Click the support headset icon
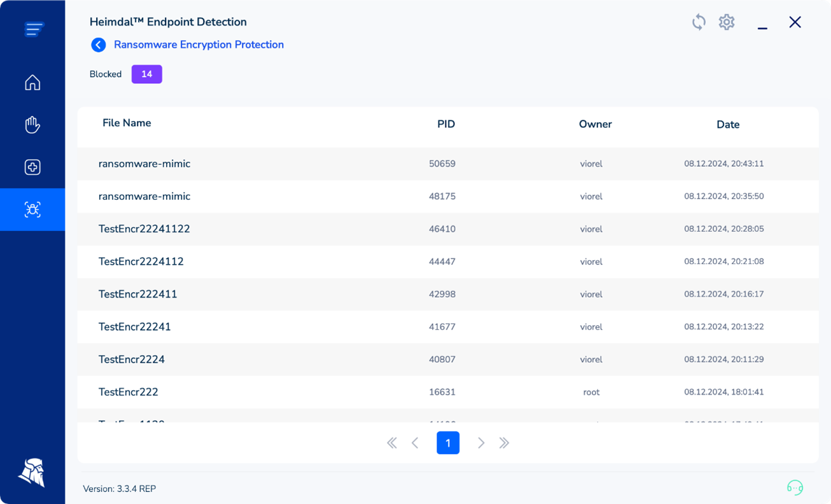 pyautogui.click(x=795, y=487)
